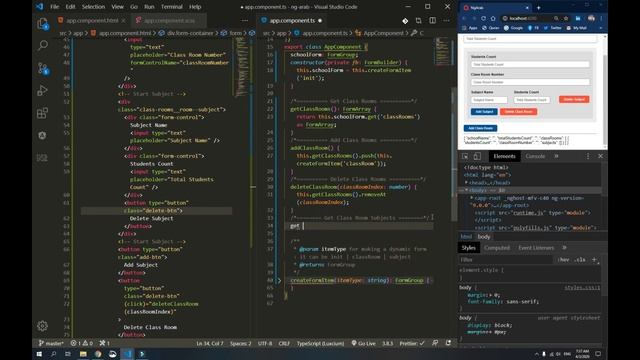Click the red Delete Class Room button
The width and height of the screenshot is (640, 360).
click(518, 111)
